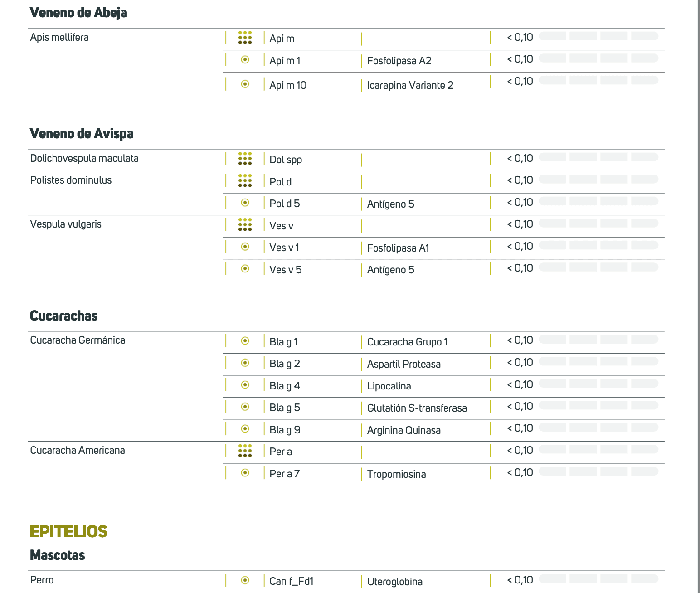The height and width of the screenshot is (593, 700).
Task: Click the extract dots icon for Pol d
Action: point(245,180)
